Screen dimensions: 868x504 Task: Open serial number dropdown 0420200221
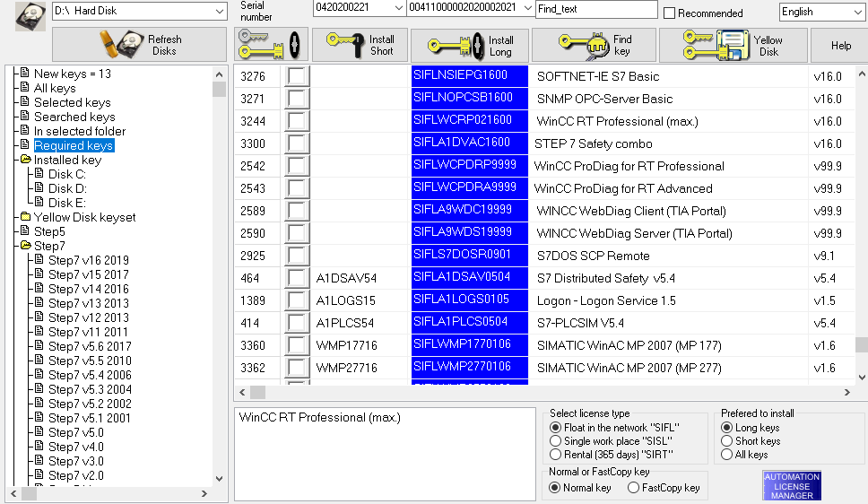point(359,7)
